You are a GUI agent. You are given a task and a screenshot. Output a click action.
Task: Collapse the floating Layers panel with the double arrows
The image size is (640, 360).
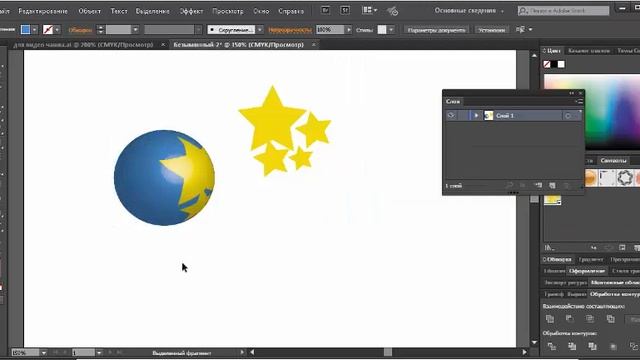(571, 93)
